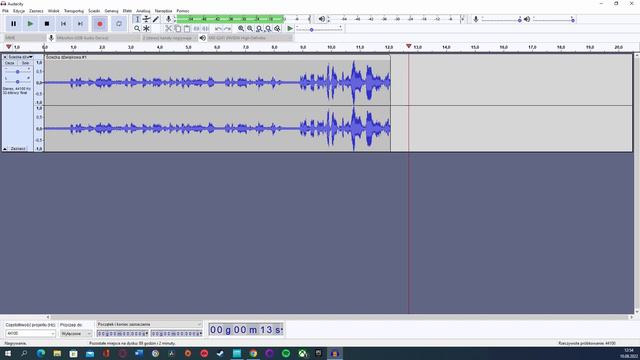Click the playback meter speaker icon

tap(322, 19)
